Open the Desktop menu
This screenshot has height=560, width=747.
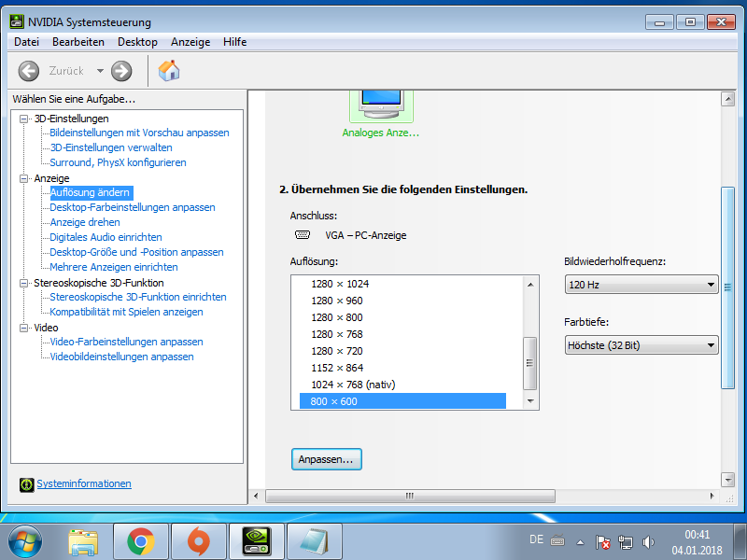(137, 42)
